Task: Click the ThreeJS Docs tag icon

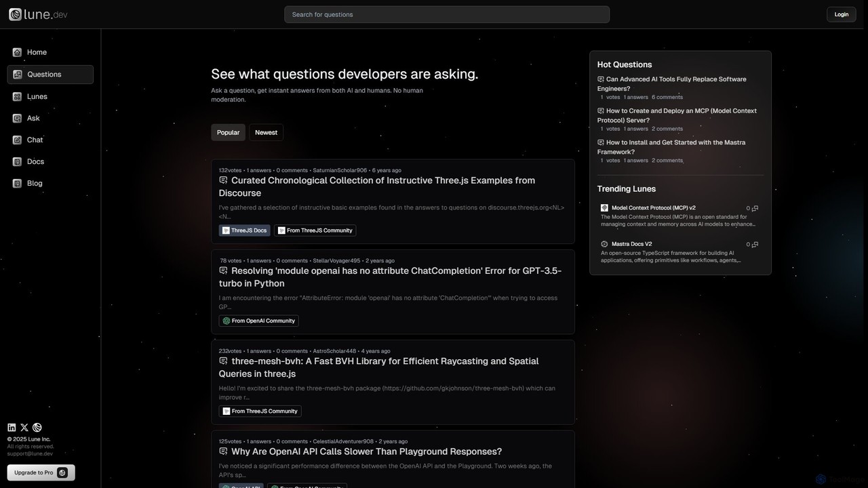Action: click(x=226, y=230)
